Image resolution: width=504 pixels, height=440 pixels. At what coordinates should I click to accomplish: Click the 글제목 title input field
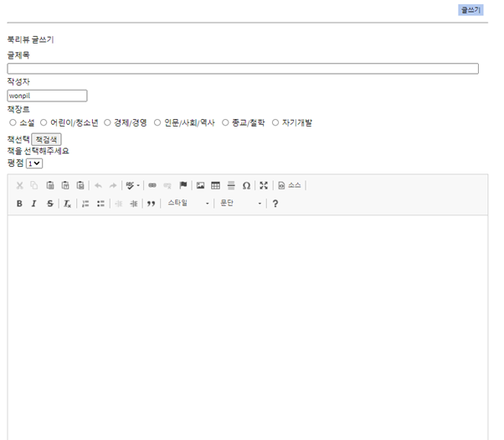point(243,69)
